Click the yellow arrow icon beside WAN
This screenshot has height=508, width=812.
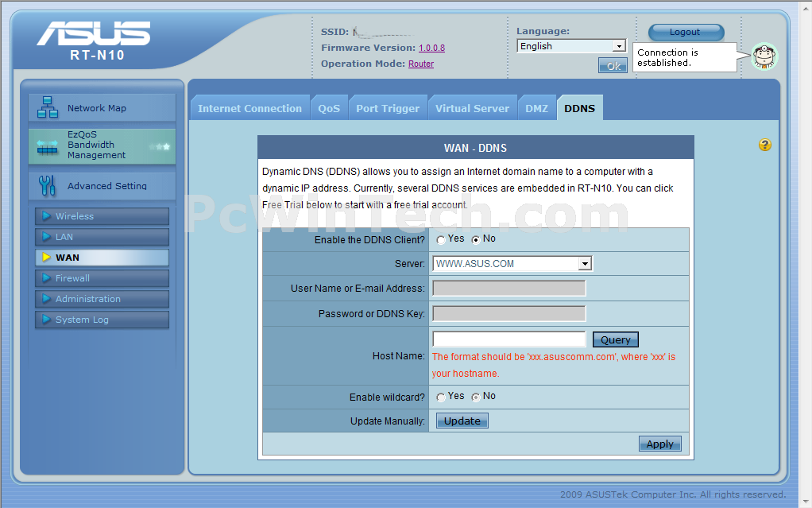[x=46, y=257]
